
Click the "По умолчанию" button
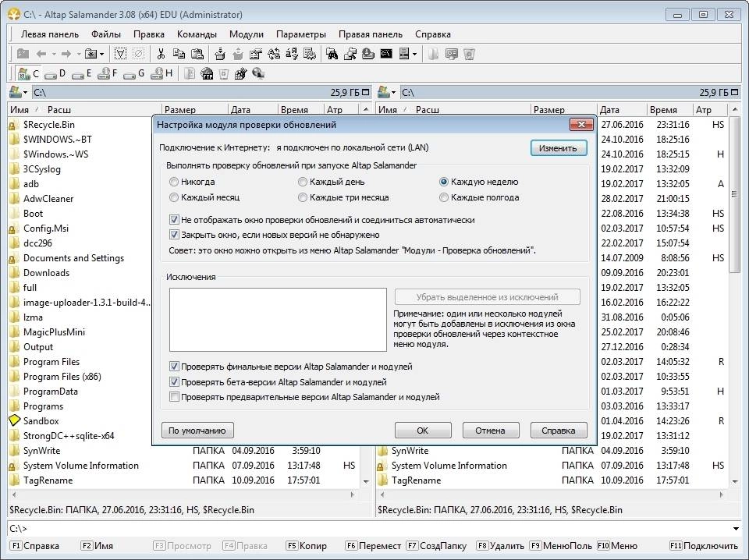[197, 431]
